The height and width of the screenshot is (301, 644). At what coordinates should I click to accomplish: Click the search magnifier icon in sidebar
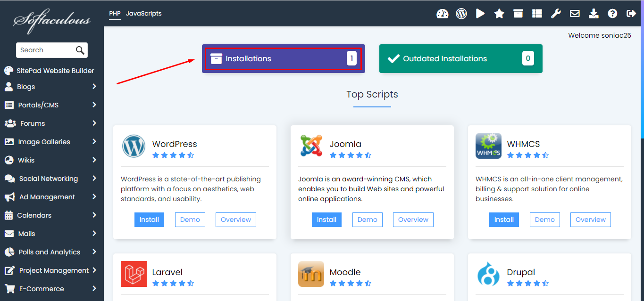[x=80, y=50]
